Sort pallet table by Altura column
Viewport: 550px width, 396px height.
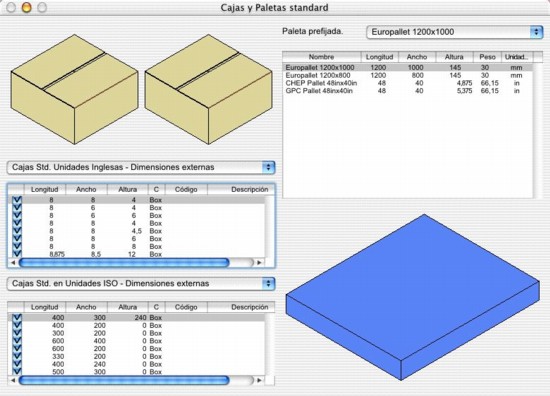click(x=455, y=57)
